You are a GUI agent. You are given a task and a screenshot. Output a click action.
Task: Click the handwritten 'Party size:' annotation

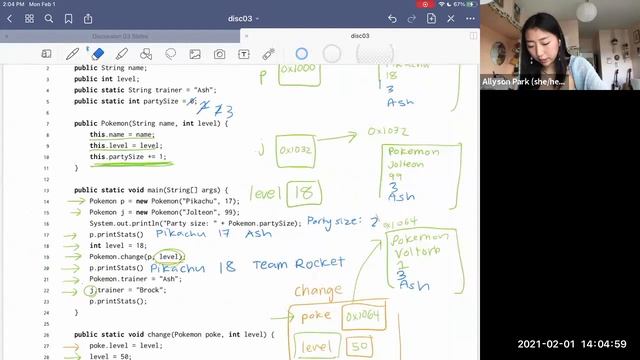click(335, 222)
